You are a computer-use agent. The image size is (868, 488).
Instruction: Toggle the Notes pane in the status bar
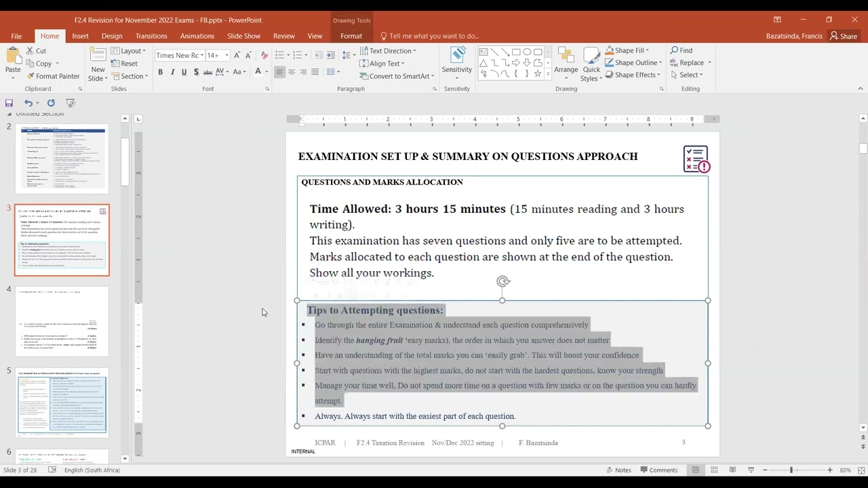[x=618, y=470]
